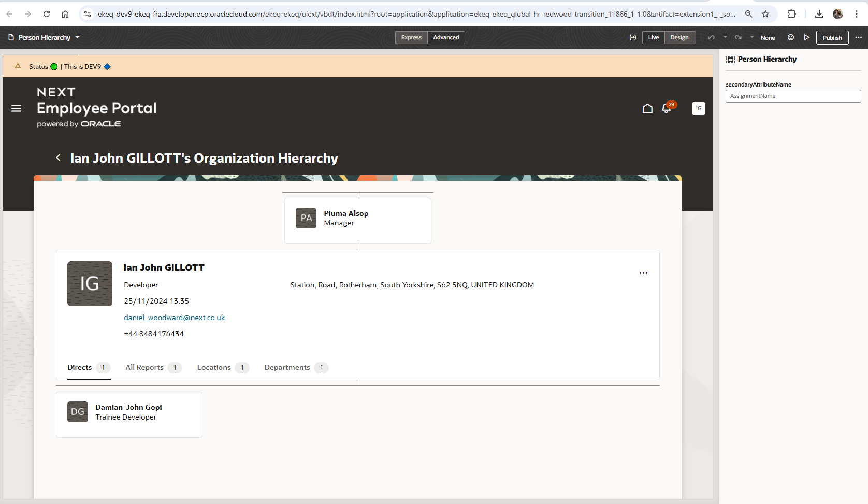
Task: Switch canvas to Live mode
Action: click(x=654, y=37)
